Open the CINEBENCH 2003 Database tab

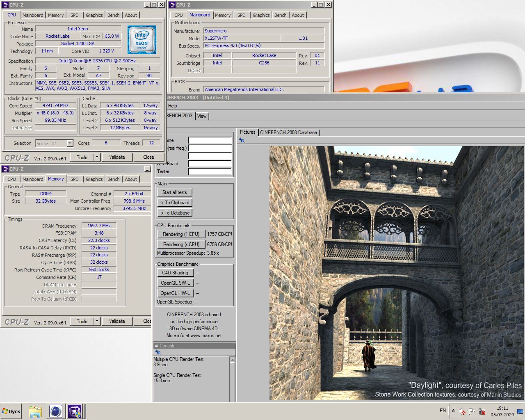click(x=288, y=132)
